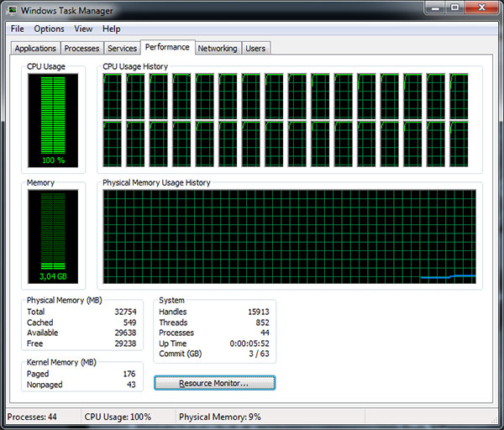
Task: Switch to the Services tab
Action: point(122,48)
